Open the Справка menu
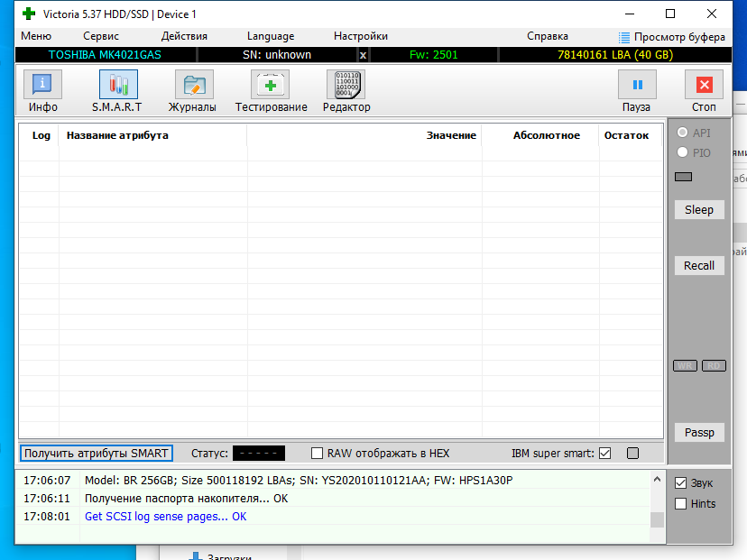Screen dimensions: 747x560 coord(548,36)
